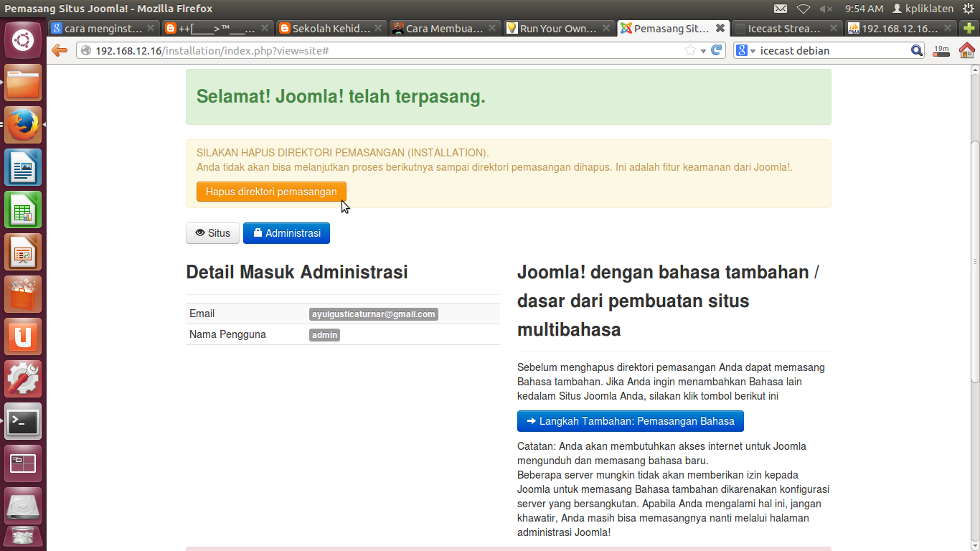This screenshot has width=980, height=551.
Task: Switch to the 'Icecast Strea...' tab
Action: (x=787, y=29)
